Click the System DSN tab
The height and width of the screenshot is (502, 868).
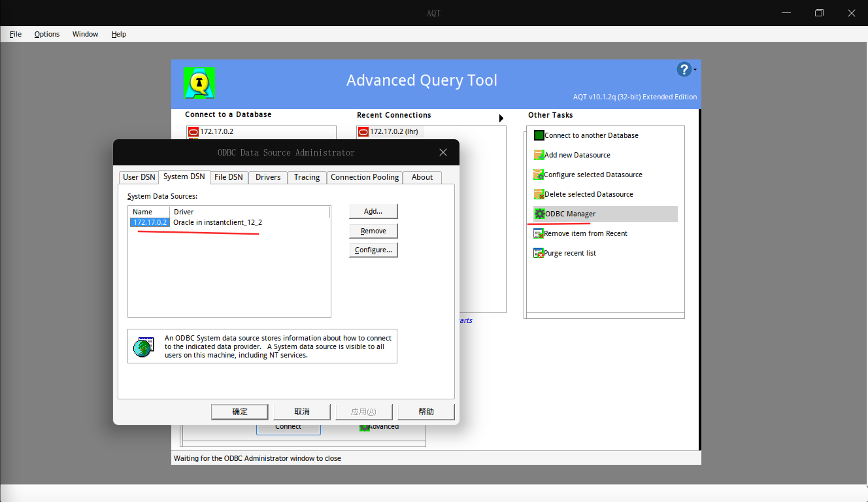pos(184,176)
